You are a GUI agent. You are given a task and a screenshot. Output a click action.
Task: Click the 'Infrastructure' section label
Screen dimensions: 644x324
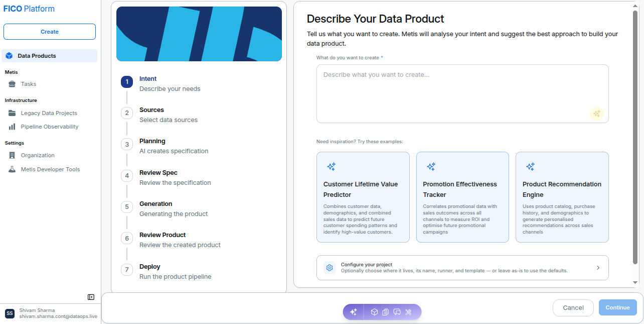[21, 100]
